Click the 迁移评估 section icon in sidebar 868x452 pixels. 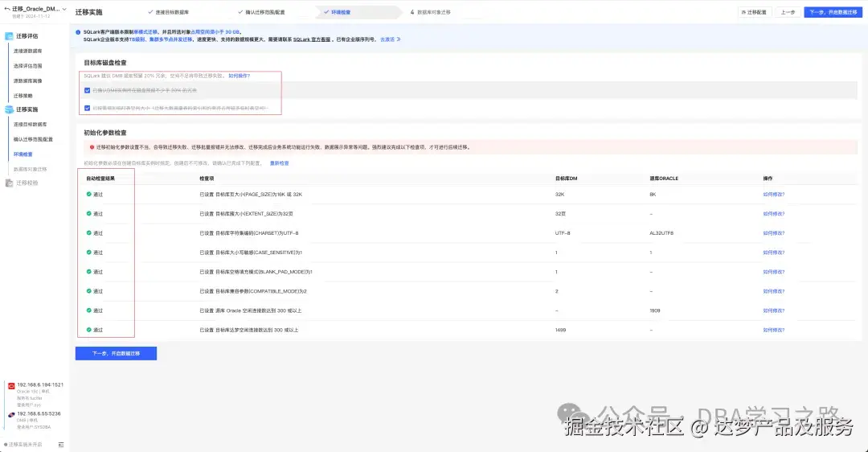click(9, 36)
